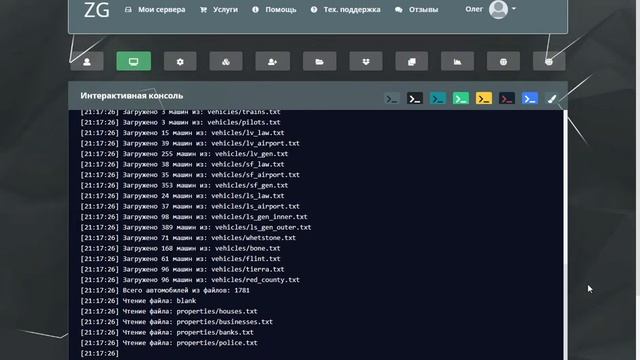The width and height of the screenshot is (640, 360).
Task: Click the 'properties/houses.txt' log line
Action: (169, 311)
